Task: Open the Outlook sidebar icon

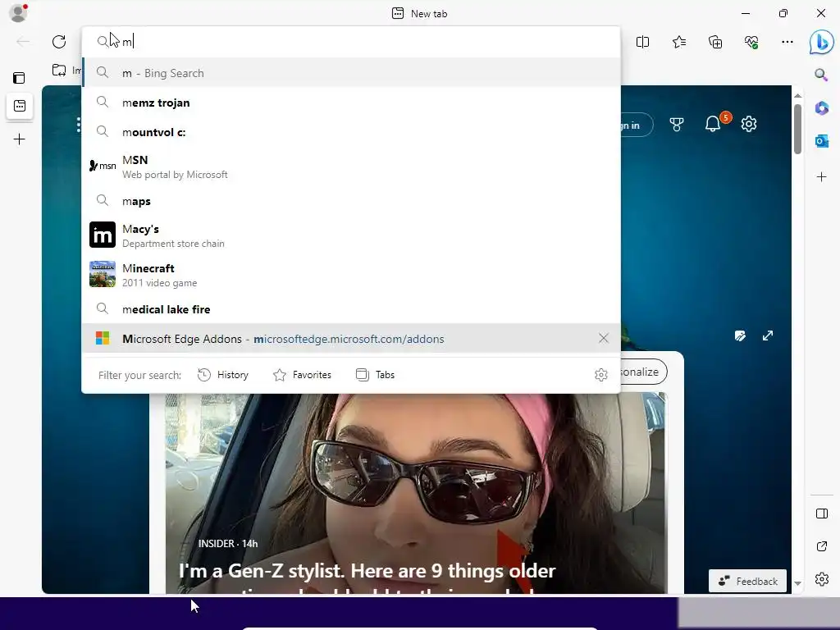Action: (821, 141)
